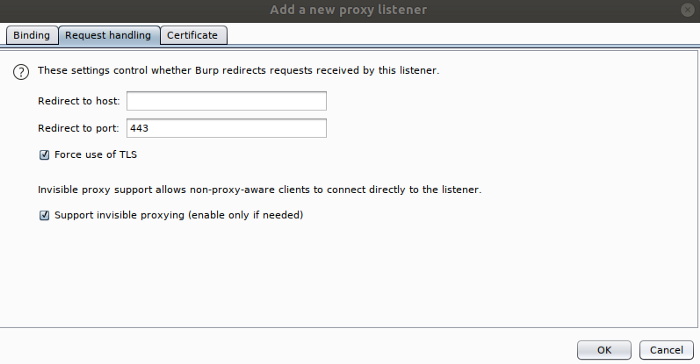
Task: Click the Redirect to port field containing 443
Action: [226, 128]
